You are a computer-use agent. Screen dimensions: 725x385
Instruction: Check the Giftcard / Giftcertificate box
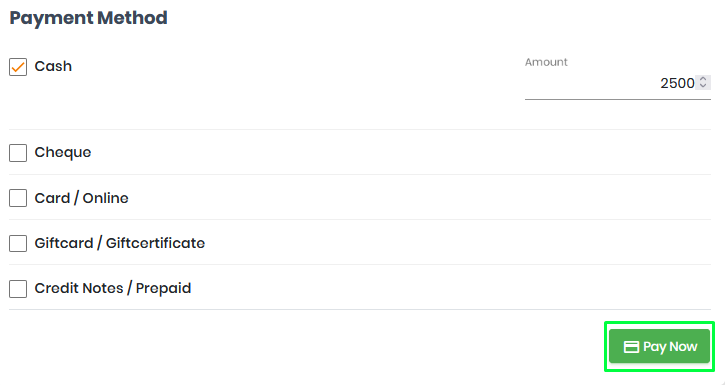point(18,243)
